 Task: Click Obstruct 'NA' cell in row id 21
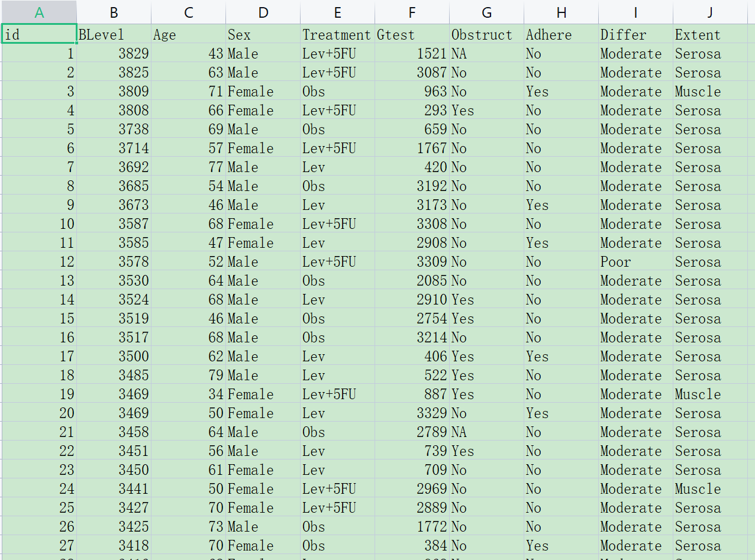486,432
